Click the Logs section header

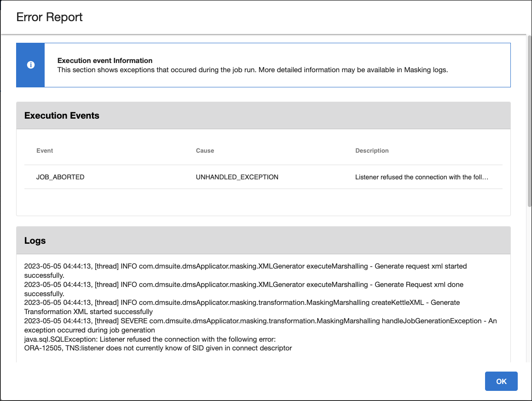click(x=35, y=241)
